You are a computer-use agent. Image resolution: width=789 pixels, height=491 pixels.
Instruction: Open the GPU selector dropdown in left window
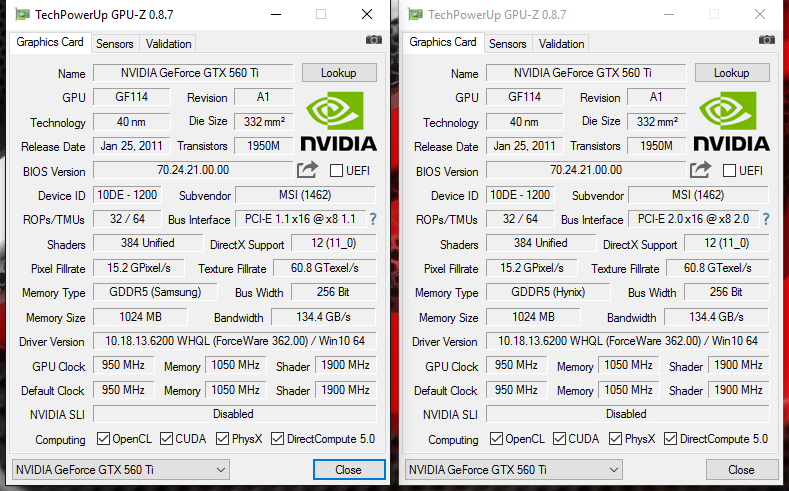121,470
